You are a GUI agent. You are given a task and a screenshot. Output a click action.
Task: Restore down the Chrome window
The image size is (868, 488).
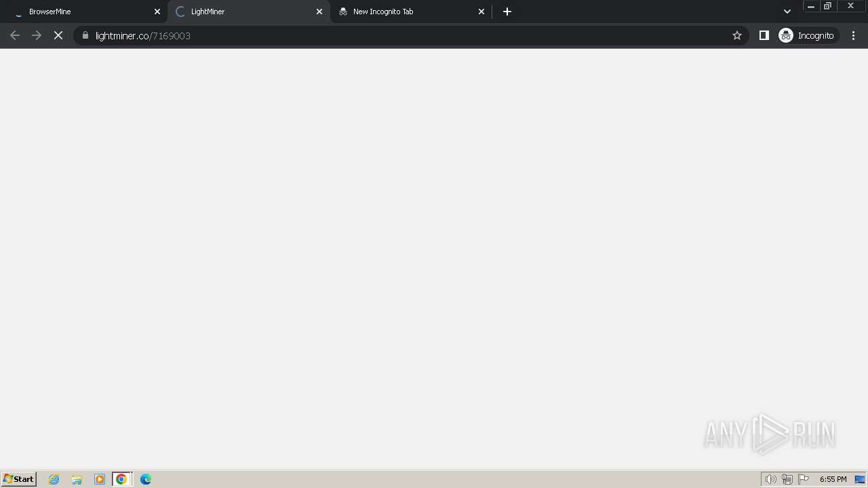tap(827, 6)
